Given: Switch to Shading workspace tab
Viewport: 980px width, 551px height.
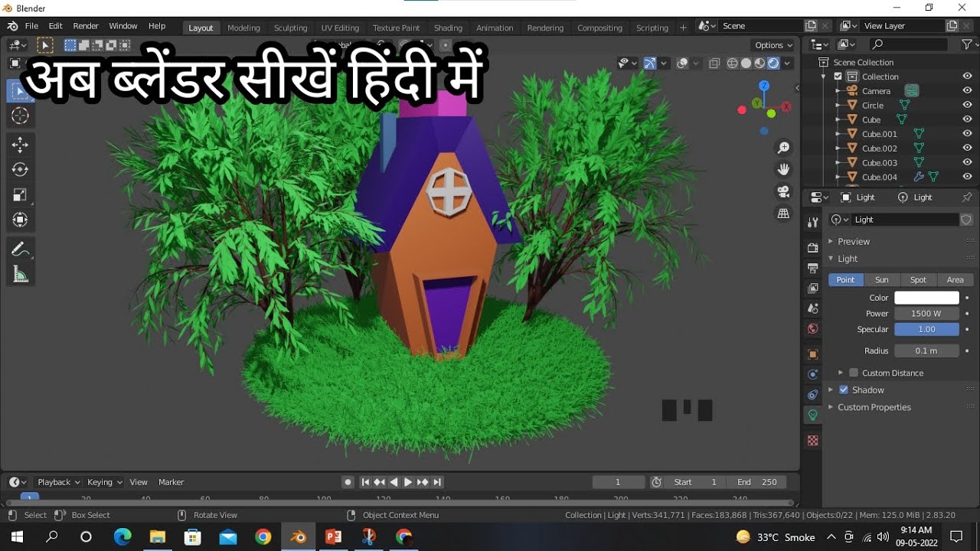Looking at the screenshot, I should pos(448,28).
